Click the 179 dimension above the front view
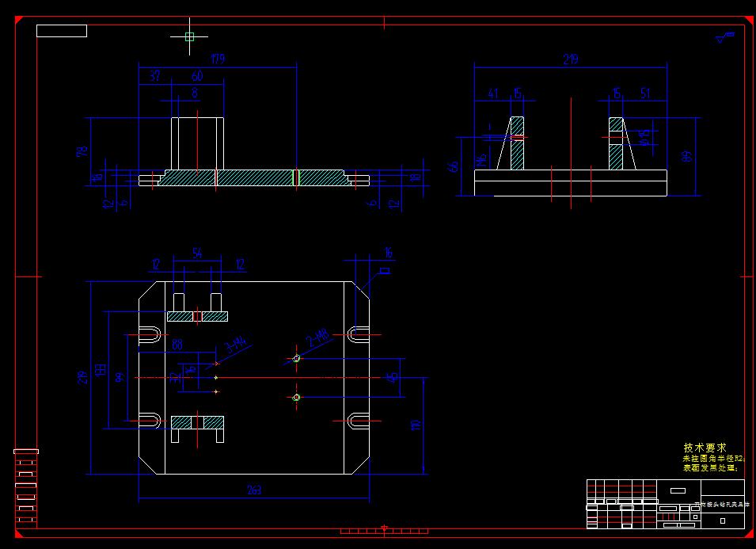Screen dimensions: 756x549 click(x=219, y=59)
